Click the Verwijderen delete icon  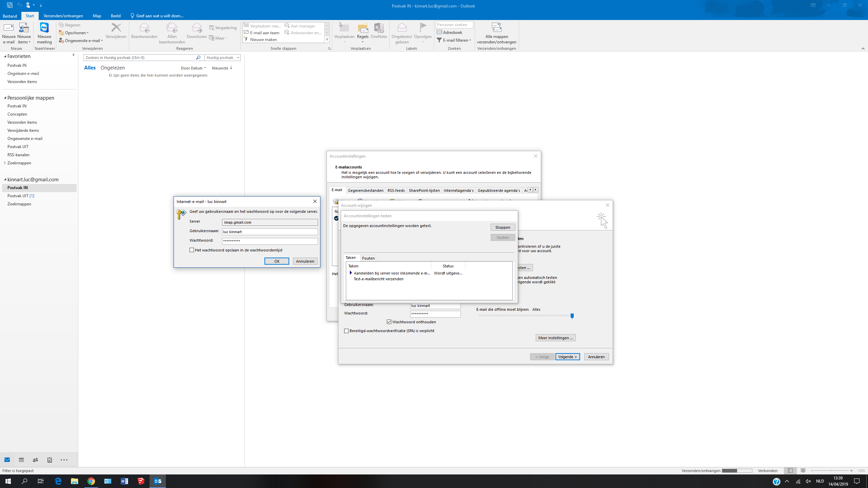click(116, 31)
